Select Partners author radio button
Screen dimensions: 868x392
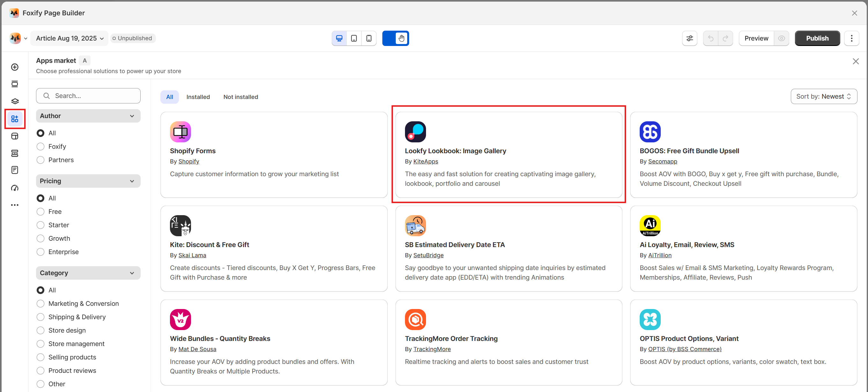[x=40, y=160]
